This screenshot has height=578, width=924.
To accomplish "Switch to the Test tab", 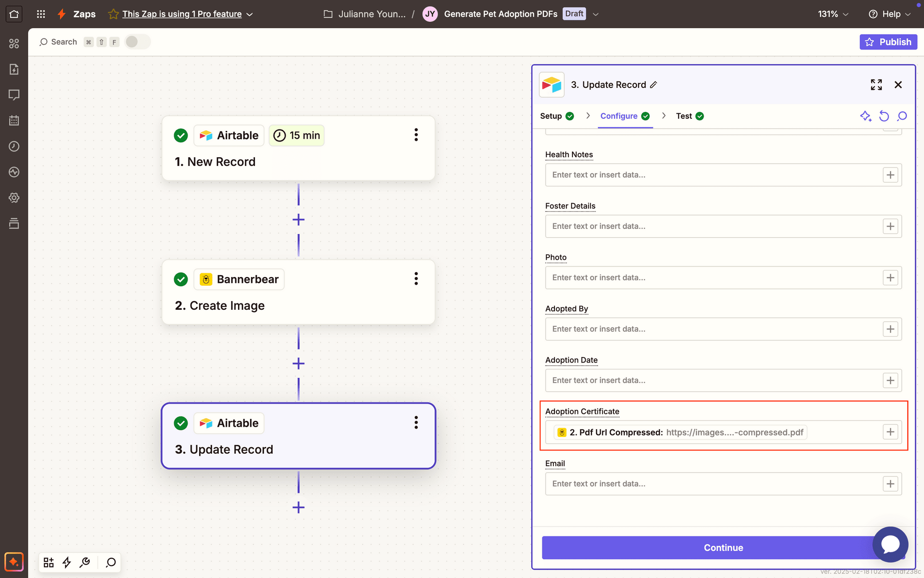I will (684, 116).
